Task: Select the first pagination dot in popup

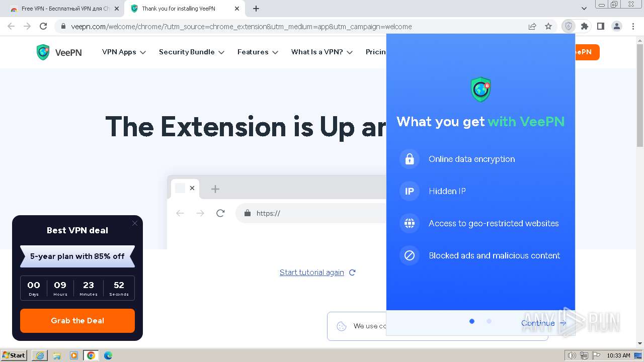Action: pyautogui.click(x=472, y=321)
